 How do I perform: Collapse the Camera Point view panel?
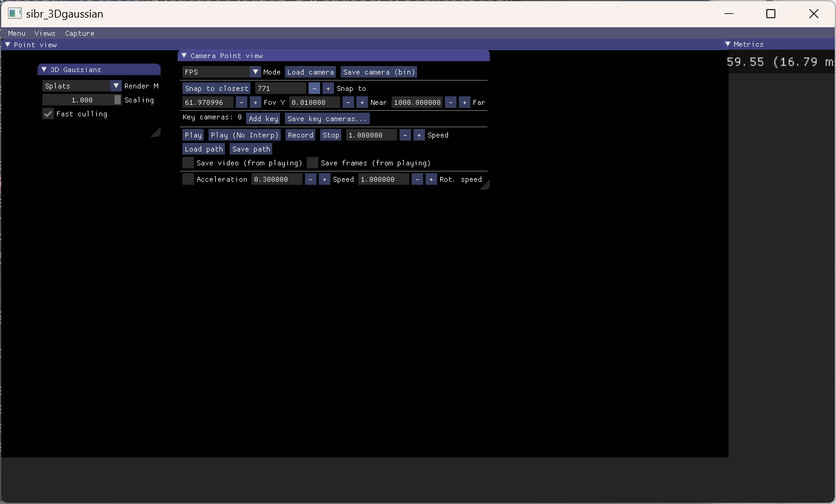point(184,55)
